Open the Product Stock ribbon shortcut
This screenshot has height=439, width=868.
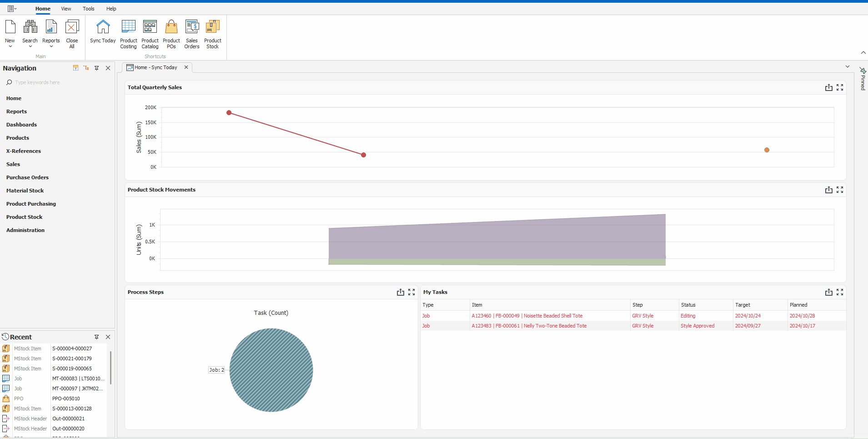(x=213, y=34)
